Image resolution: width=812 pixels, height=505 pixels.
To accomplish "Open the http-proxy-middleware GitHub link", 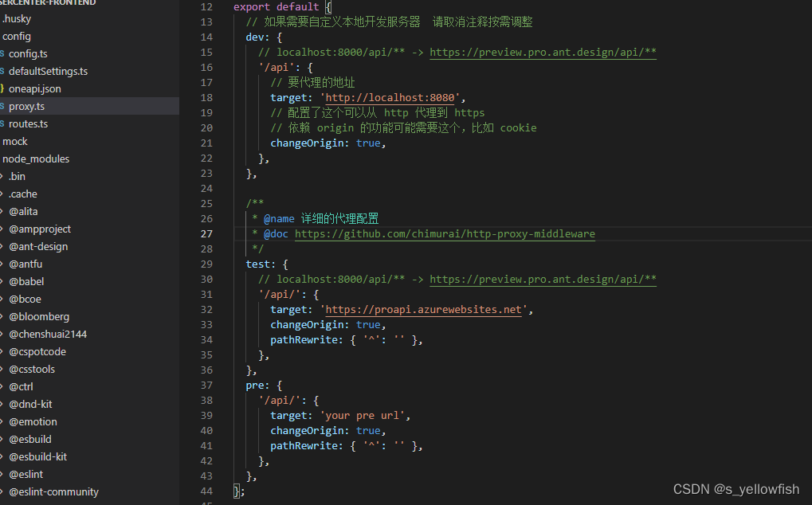I will [x=445, y=234].
